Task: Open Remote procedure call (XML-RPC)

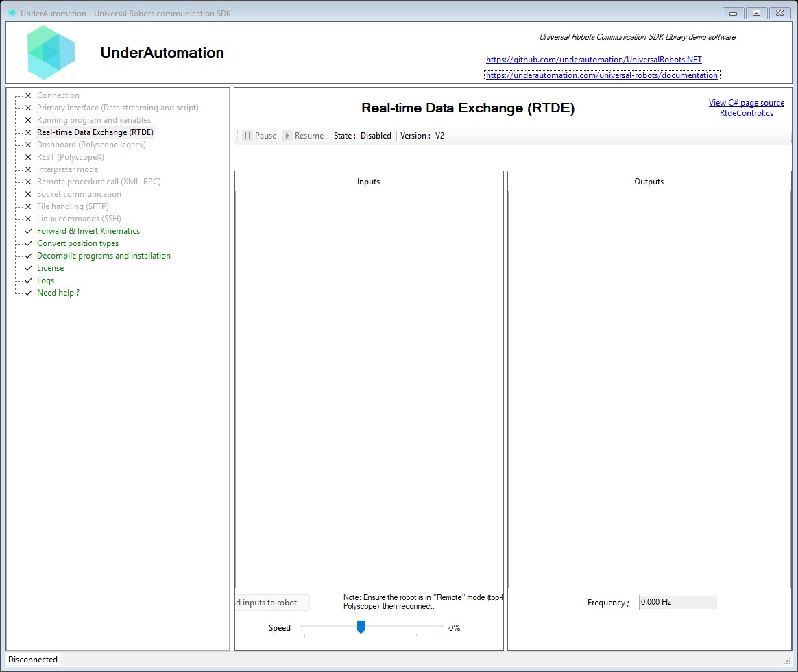Action: point(99,182)
